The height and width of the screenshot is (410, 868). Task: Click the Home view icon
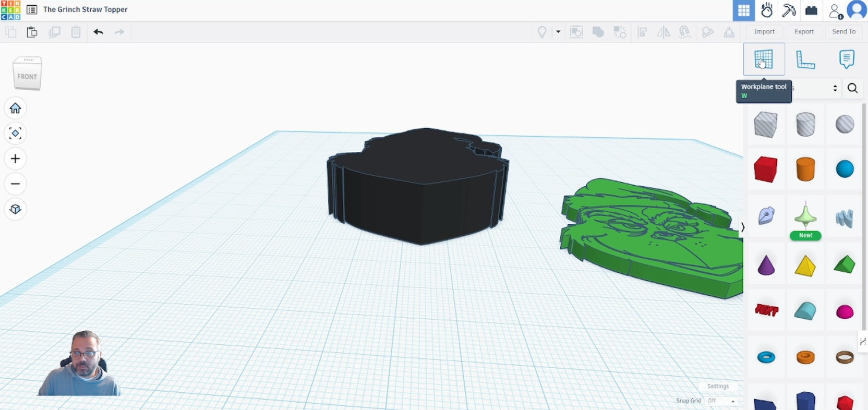click(15, 108)
